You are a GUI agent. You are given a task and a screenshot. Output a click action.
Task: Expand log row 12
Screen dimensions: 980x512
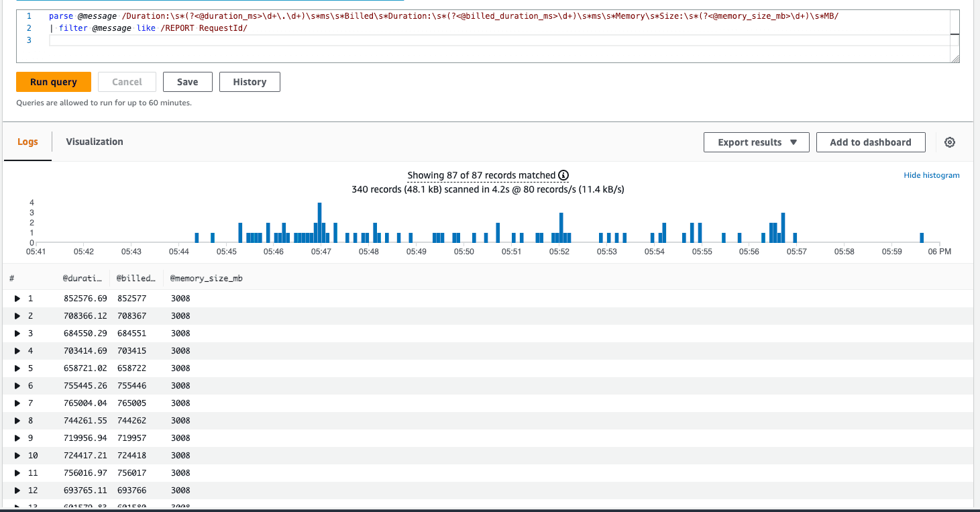point(17,490)
